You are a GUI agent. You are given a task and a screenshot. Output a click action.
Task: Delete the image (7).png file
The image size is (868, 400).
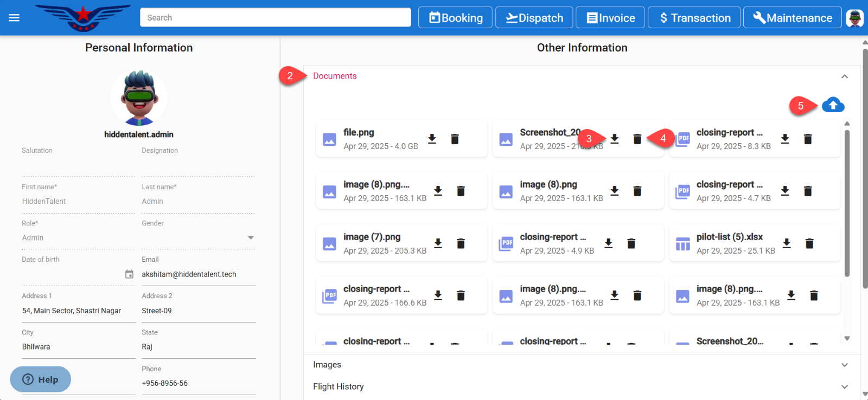click(x=461, y=244)
